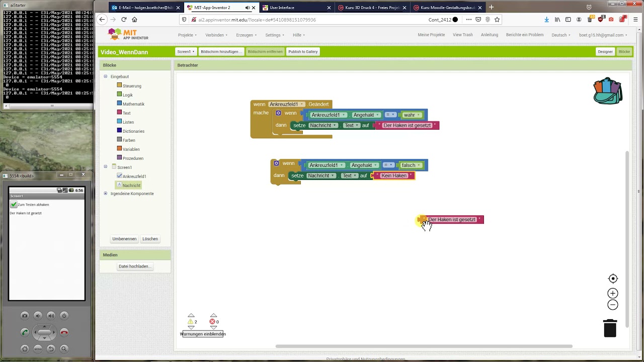Image resolution: width=644 pixels, height=362 pixels.
Task: Open 'Meine Projekte' link
Action: 431,35
